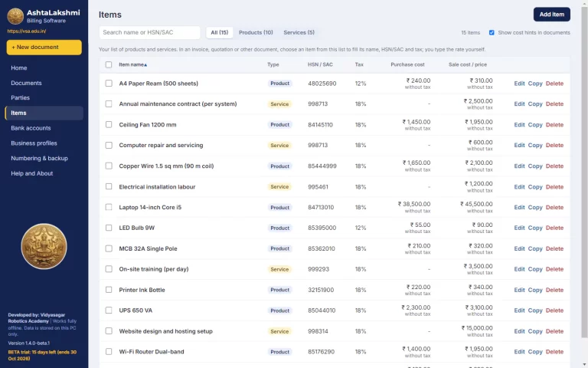Viewport: 588px width, 368px height.
Task: Click the AshtaLakshmi logo coin icon
Action: pos(15,16)
